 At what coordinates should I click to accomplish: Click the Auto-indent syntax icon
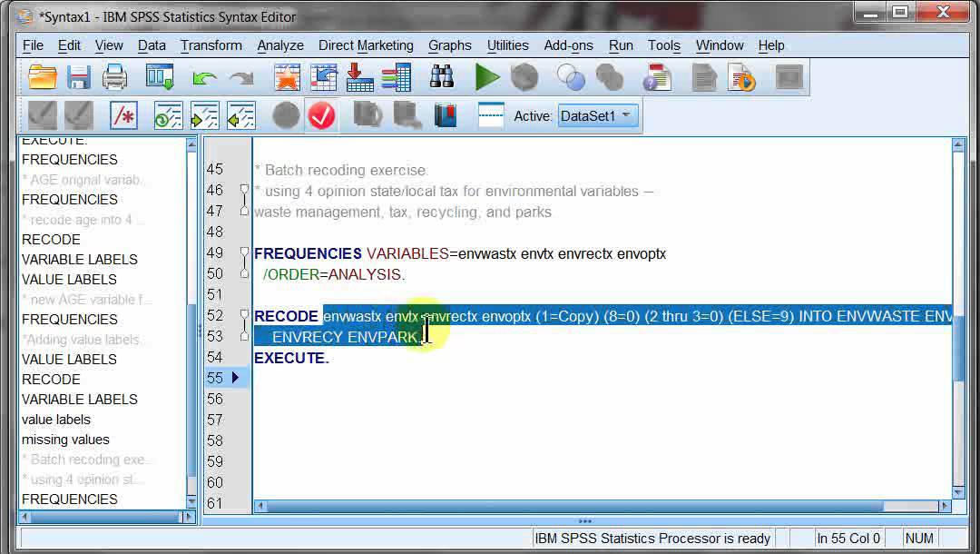(x=168, y=115)
